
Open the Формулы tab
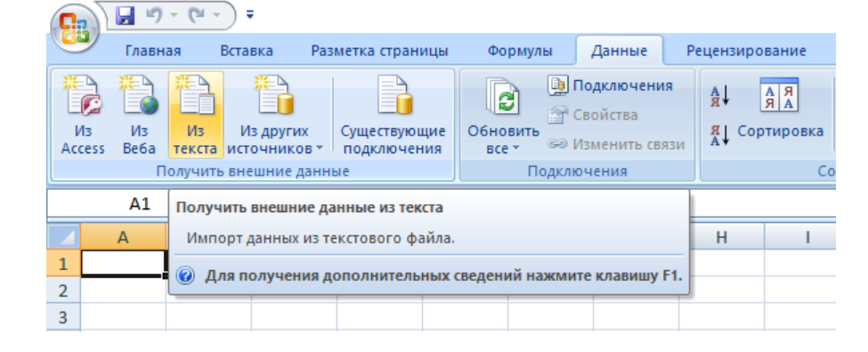520,51
